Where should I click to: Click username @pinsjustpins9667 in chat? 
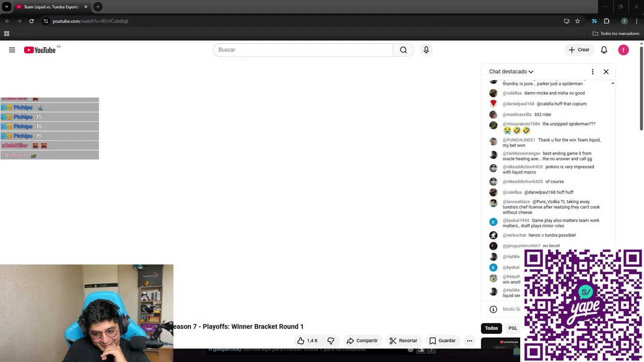tap(521, 246)
